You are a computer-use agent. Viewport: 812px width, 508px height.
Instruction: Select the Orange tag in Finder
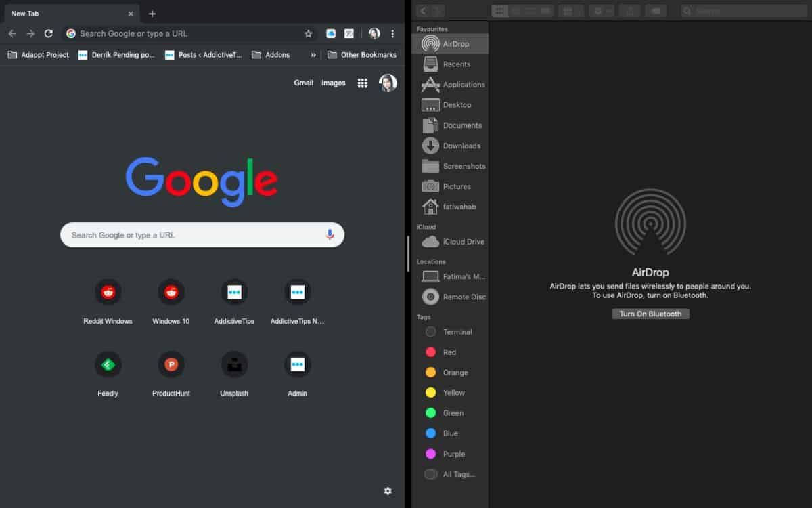pyautogui.click(x=450, y=373)
